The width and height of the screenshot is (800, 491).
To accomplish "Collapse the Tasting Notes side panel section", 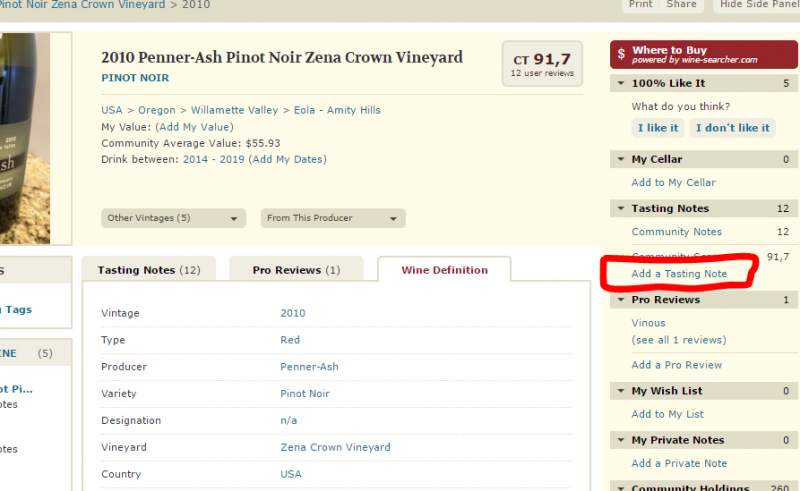I will click(621, 208).
